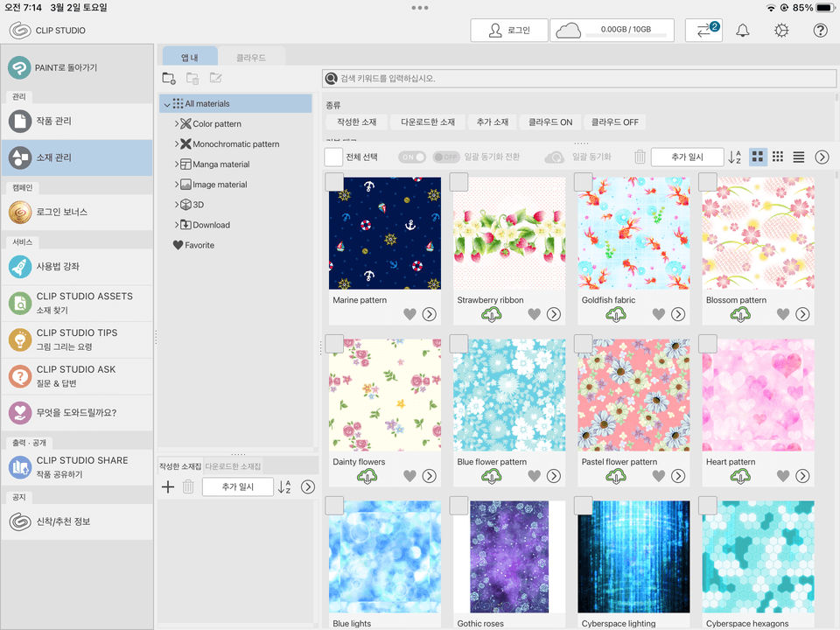Screen dimensions: 840x630
Task: Switch to large thumbnail grid view
Action: point(757,157)
